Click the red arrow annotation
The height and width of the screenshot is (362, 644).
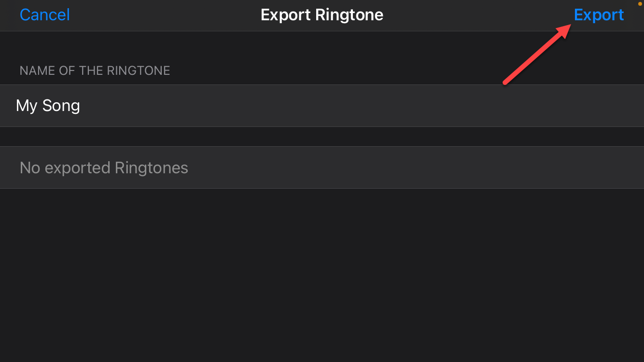[x=536, y=55]
